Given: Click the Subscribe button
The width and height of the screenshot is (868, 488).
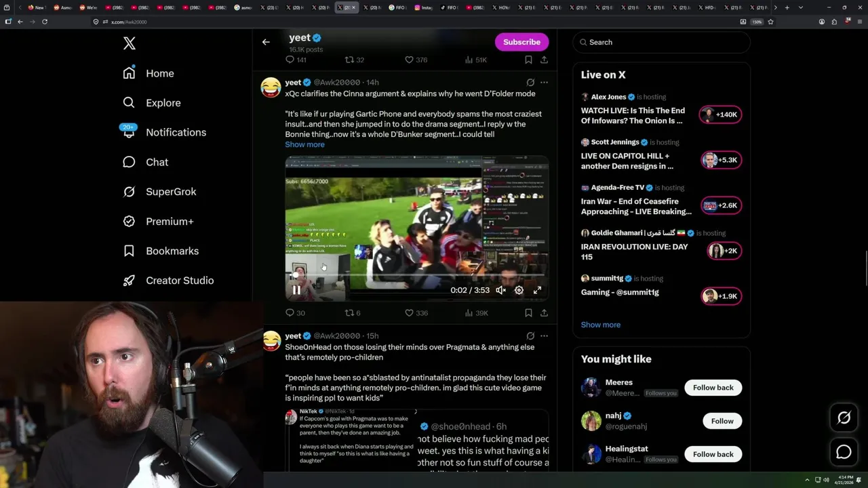Looking at the screenshot, I should tap(521, 42).
